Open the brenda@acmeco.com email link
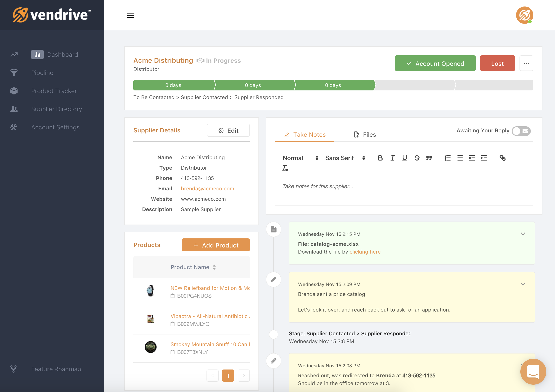The image size is (555, 392). tap(207, 189)
